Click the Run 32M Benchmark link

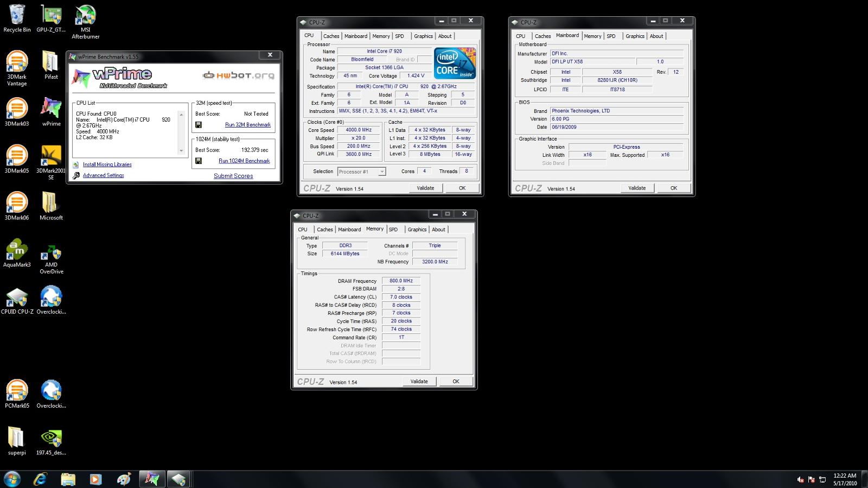pos(248,125)
